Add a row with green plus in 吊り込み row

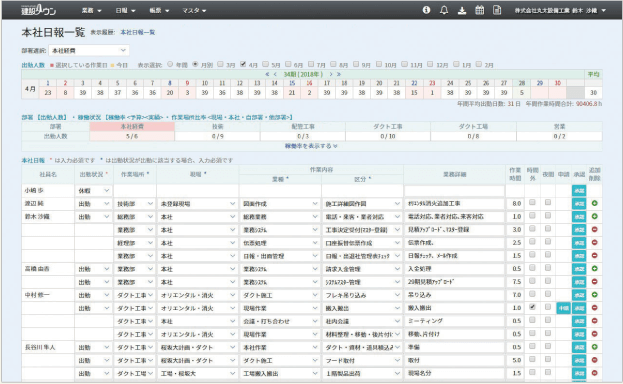[594, 295]
